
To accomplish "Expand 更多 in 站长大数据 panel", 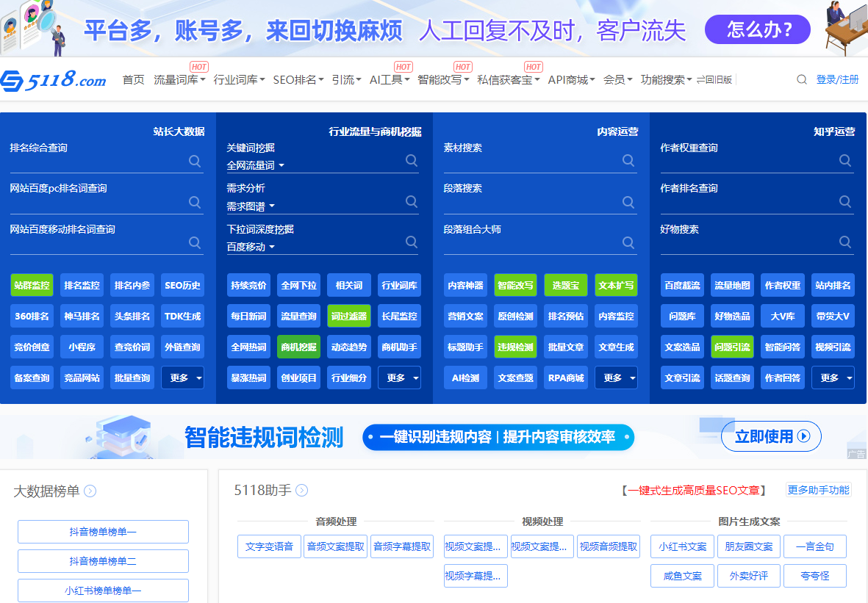I will (183, 378).
